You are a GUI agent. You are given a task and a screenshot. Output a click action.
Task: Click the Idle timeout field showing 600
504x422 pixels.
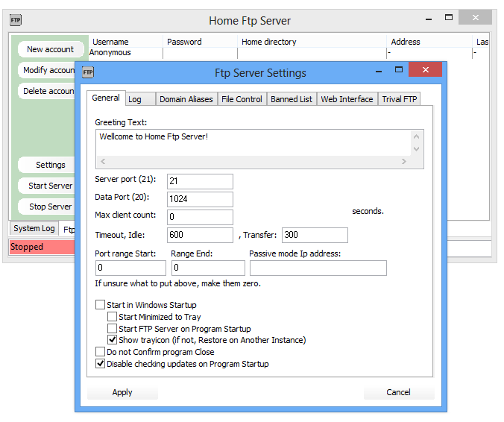point(200,235)
